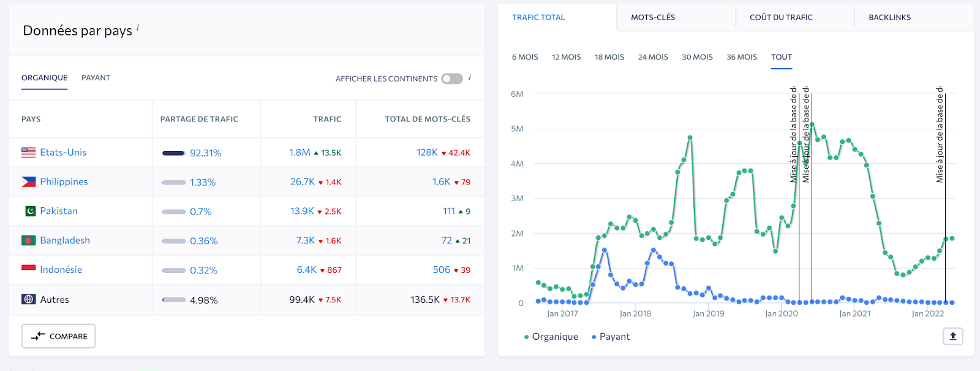Click the Indonésie traffic value 6.4K
980x371 pixels.
tap(307, 270)
